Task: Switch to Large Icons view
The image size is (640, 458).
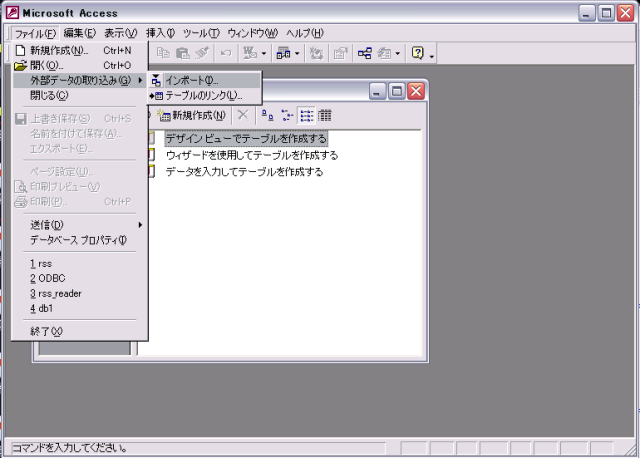Action: (267, 116)
